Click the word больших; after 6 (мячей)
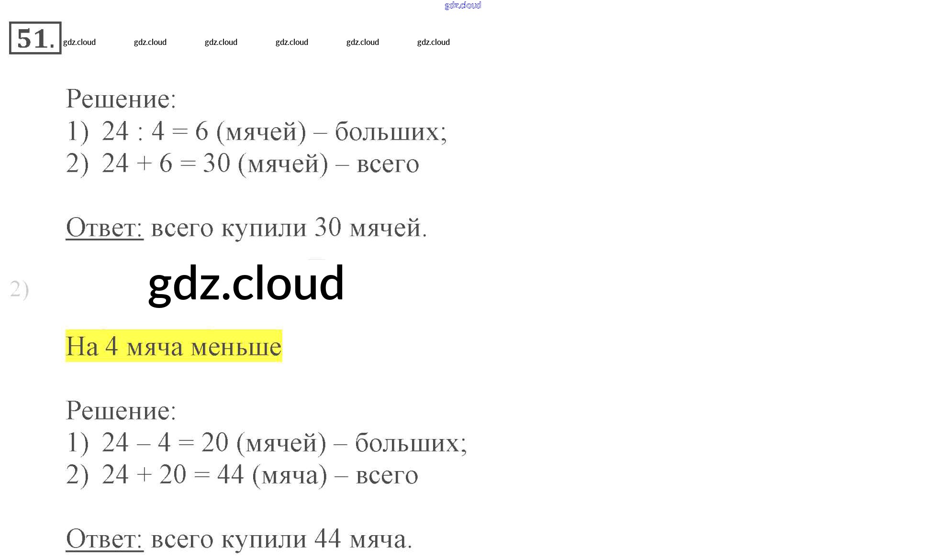The image size is (926, 560). (x=390, y=132)
